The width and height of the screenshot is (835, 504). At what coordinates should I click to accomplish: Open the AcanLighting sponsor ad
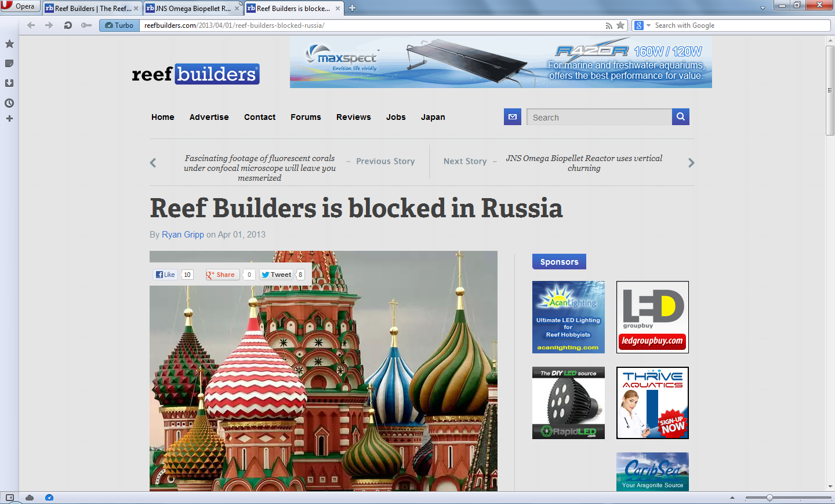click(568, 317)
